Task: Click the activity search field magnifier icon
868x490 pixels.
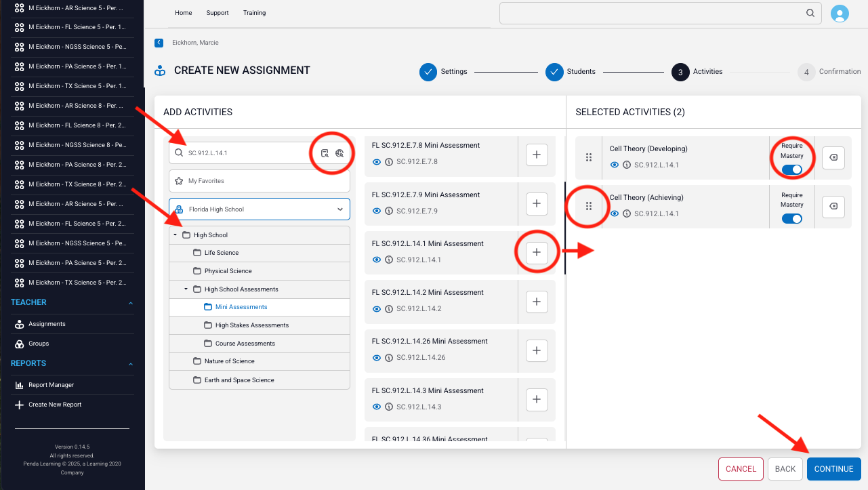Action: (180, 153)
